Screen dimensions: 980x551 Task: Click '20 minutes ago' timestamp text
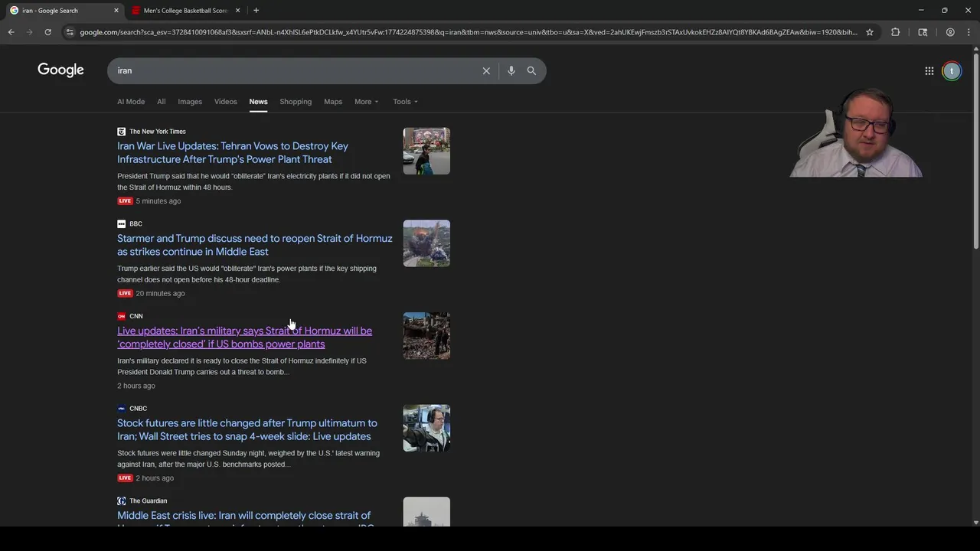(x=160, y=293)
